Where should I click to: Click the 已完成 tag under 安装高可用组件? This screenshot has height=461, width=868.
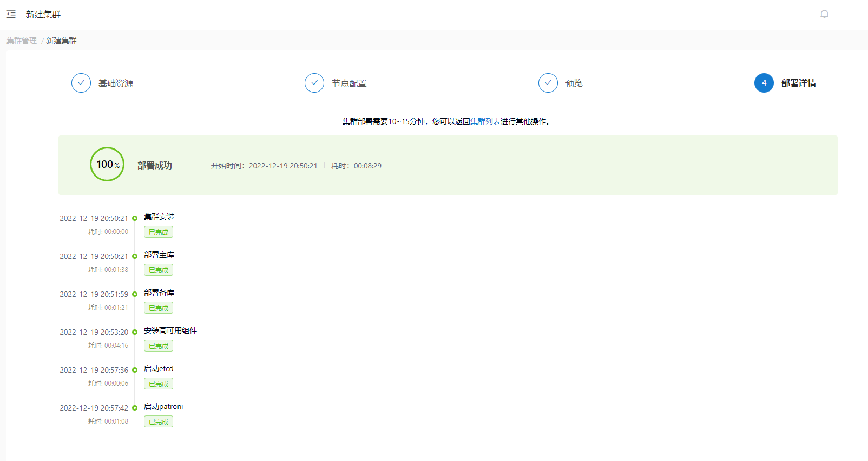(x=159, y=346)
